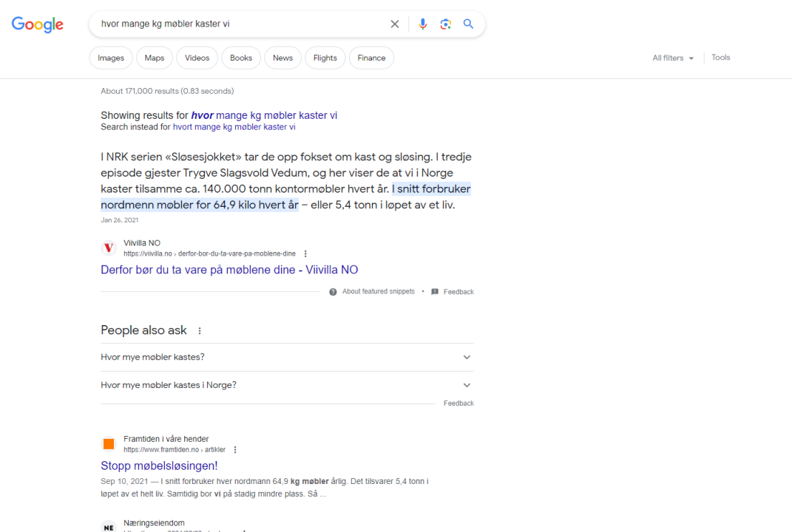The height and width of the screenshot is (532, 792).
Task: Click the Viivilla favicon next to the result
Action: point(109,248)
